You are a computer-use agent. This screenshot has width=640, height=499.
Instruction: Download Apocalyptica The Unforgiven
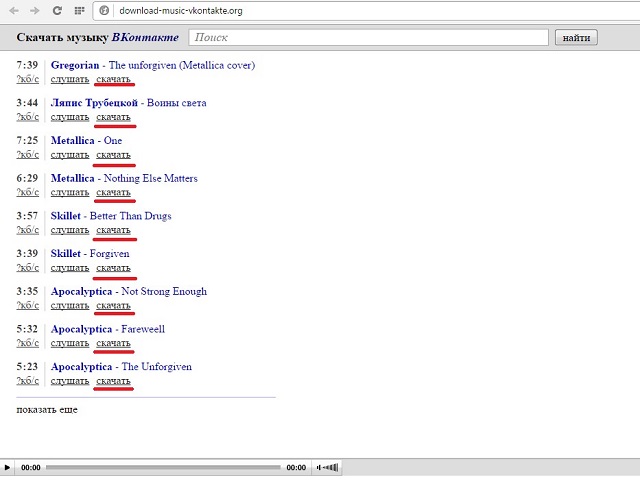point(113,381)
